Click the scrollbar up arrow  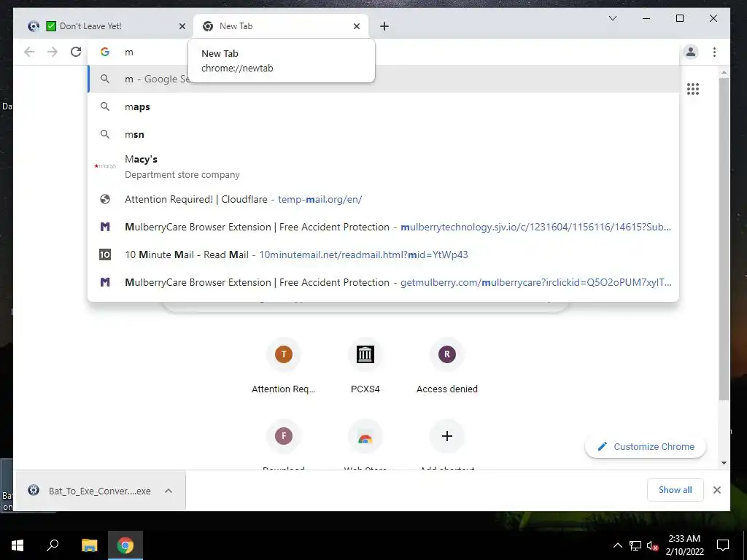(724, 72)
